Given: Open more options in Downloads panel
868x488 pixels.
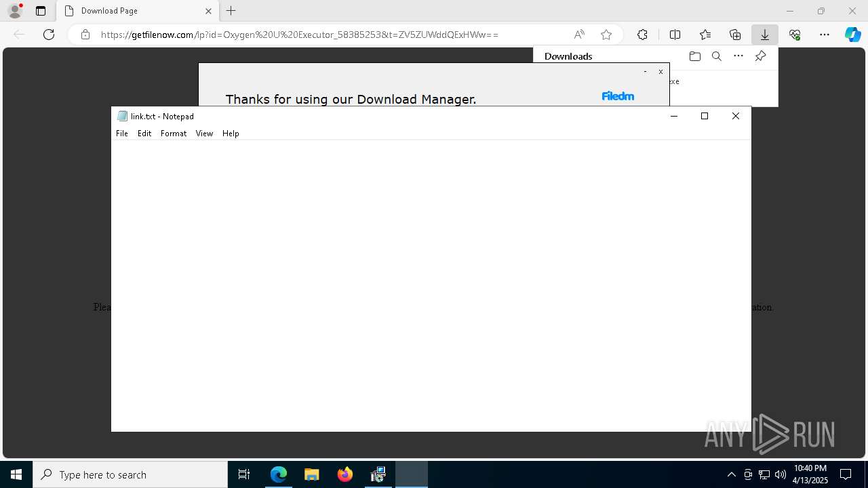Looking at the screenshot, I should click(738, 56).
